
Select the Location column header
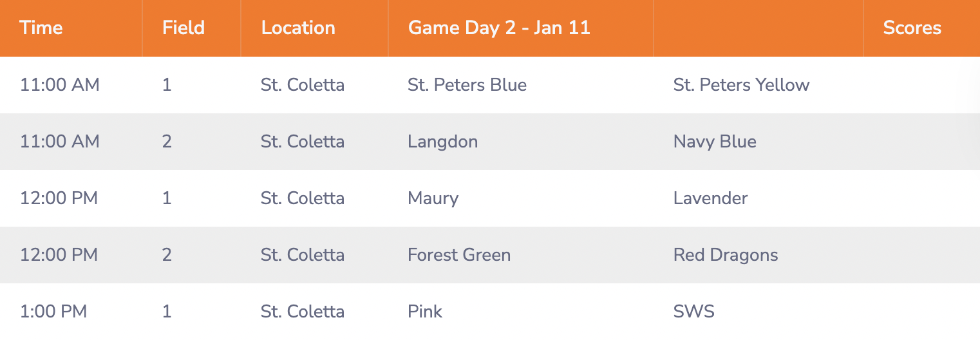point(298,28)
